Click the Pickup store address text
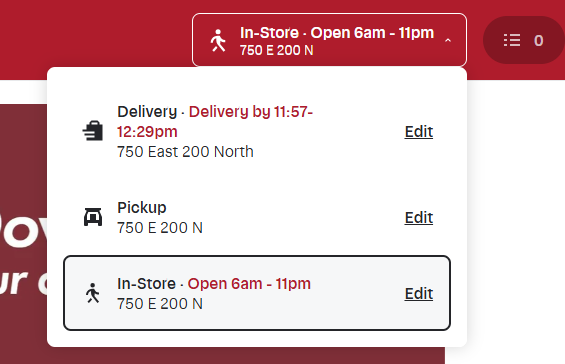Viewport: 565px width, 364px height. pos(160,228)
